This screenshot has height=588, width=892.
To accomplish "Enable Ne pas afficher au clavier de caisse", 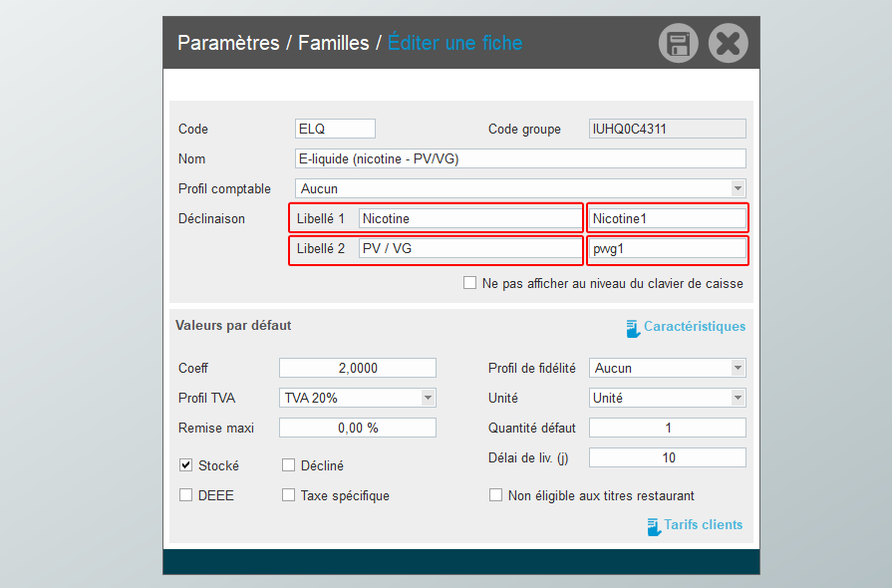I will (470, 283).
